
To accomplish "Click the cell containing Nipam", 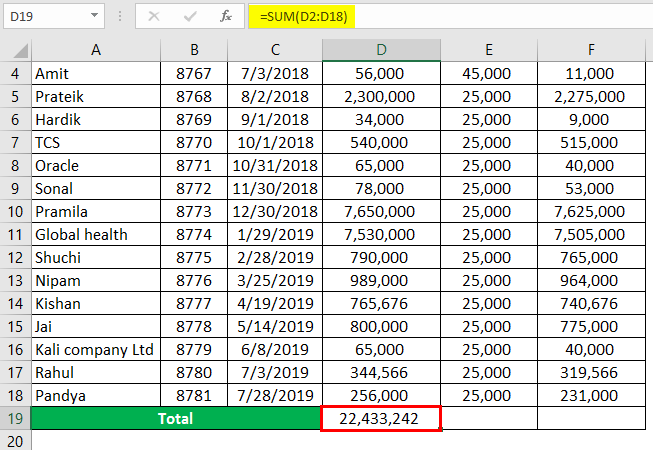I will coord(96,281).
